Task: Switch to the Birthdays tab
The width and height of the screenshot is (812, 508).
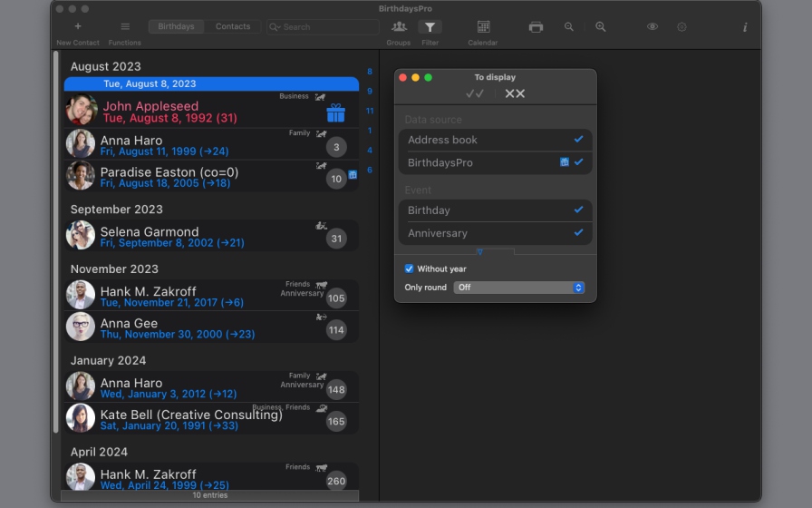Action: (176, 26)
